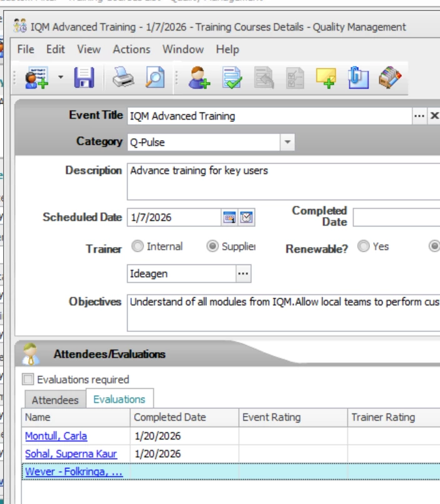Switch to the Attendees tab
This screenshot has height=504, width=440.
(55, 400)
